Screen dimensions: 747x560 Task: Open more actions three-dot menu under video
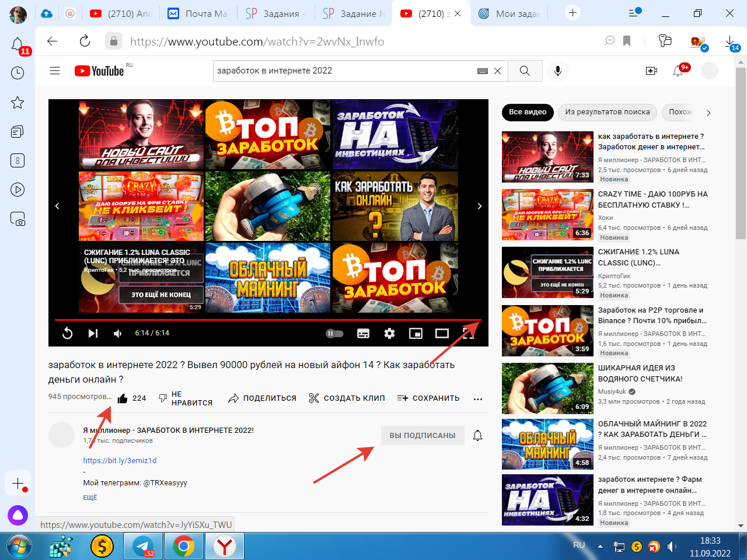(x=478, y=399)
